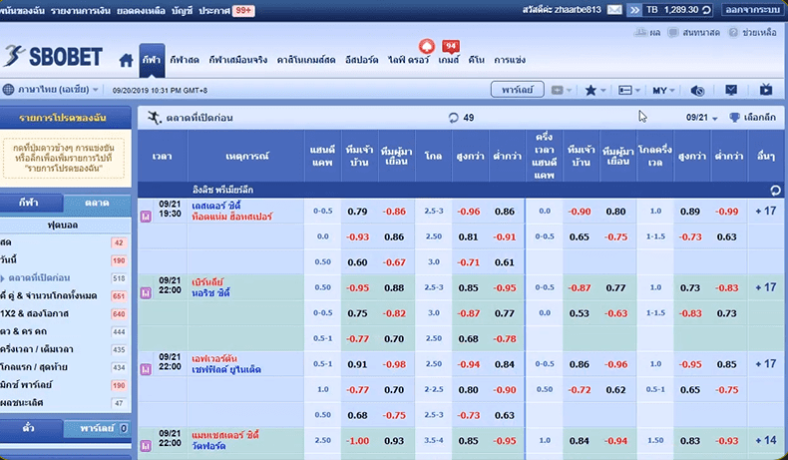Open stats icon for Leicester City match

click(x=146, y=216)
